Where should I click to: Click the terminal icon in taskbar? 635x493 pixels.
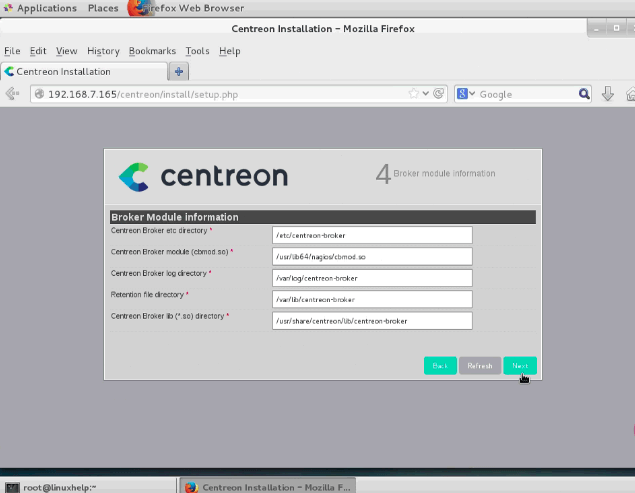coord(12,487)
